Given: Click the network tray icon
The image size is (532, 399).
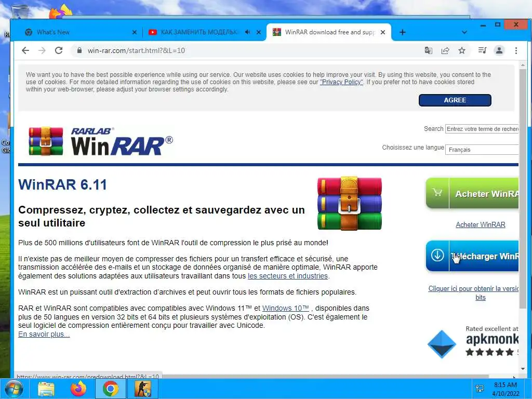Looking at the screenshot, I should pyautogui.click(x=480, y=389).
